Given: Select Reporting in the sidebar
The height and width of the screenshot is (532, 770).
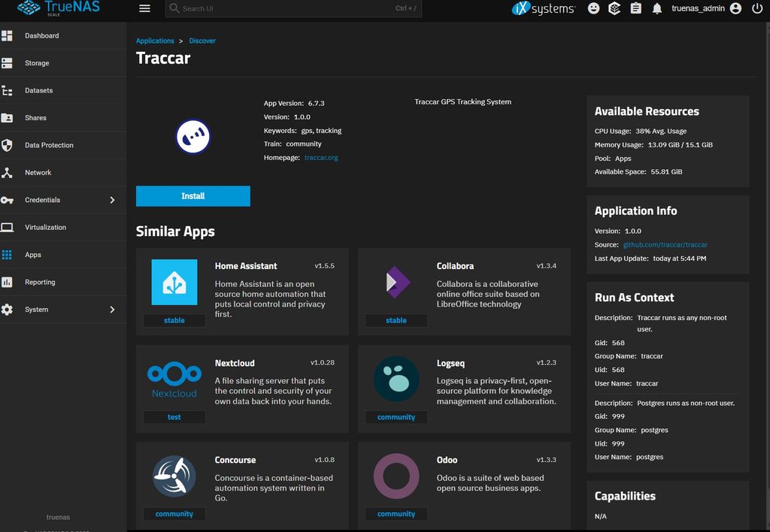Looking at the screenshot, I should pos(40,283).
